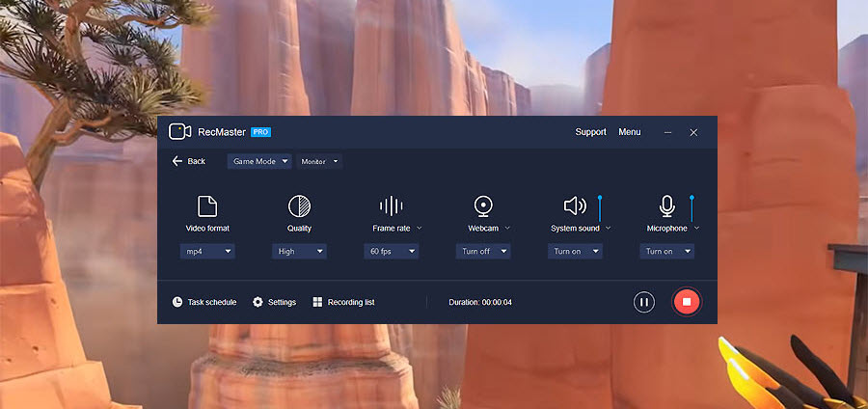Open the High quality dropdown

(300, 251)
